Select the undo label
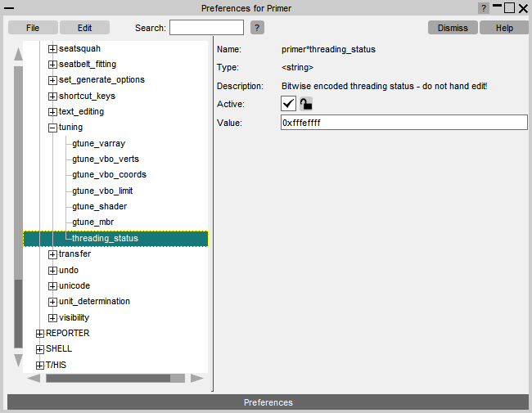The height and width of the screenshot is (413, 532). [69, 270]
